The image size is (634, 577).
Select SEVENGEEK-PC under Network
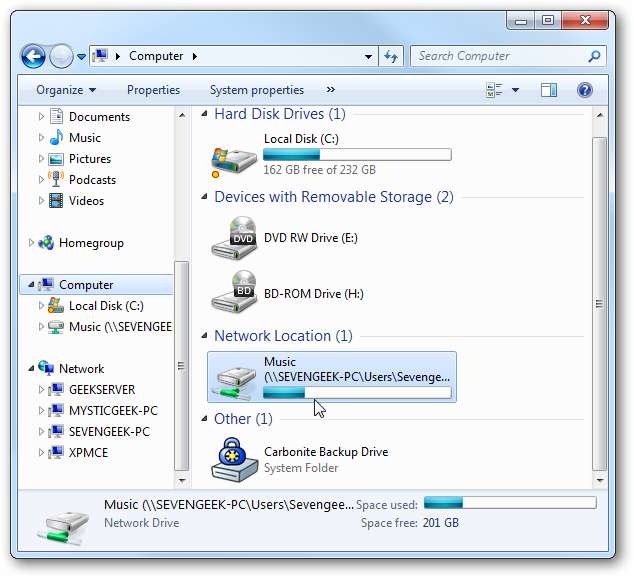(x=109, y=432)
